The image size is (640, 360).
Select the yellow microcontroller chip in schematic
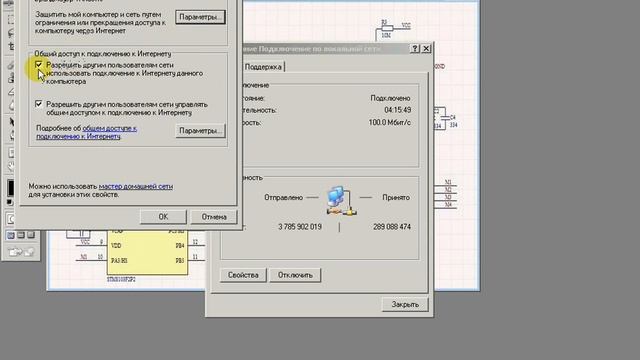click(x=147, y=252)
